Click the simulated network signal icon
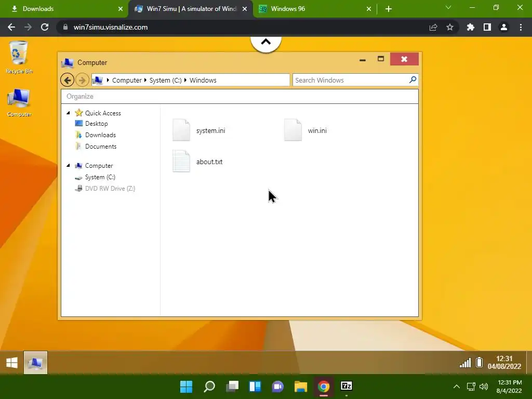Viewport: 532px width, 399px height. pyautogui.click(x=465, y=363)
